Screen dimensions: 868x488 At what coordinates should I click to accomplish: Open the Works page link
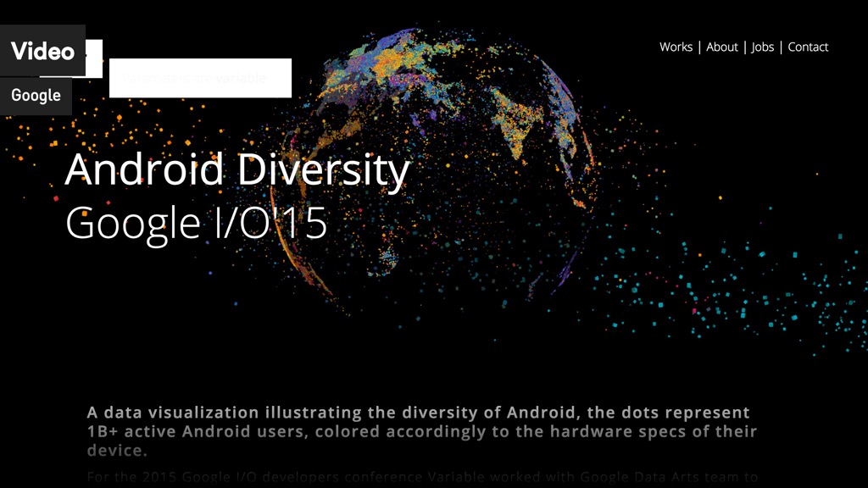coord(676,47)
